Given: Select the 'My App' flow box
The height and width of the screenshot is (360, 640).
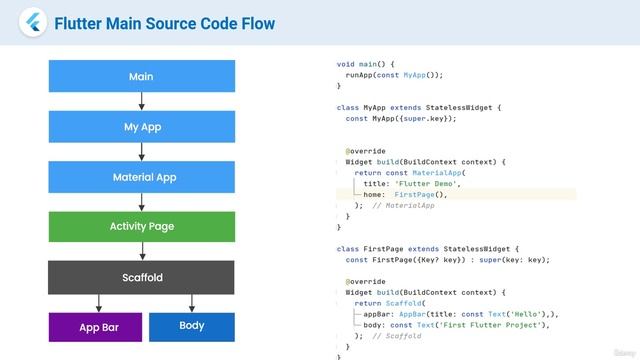Looking at the screenshot, I should (142, 127).
